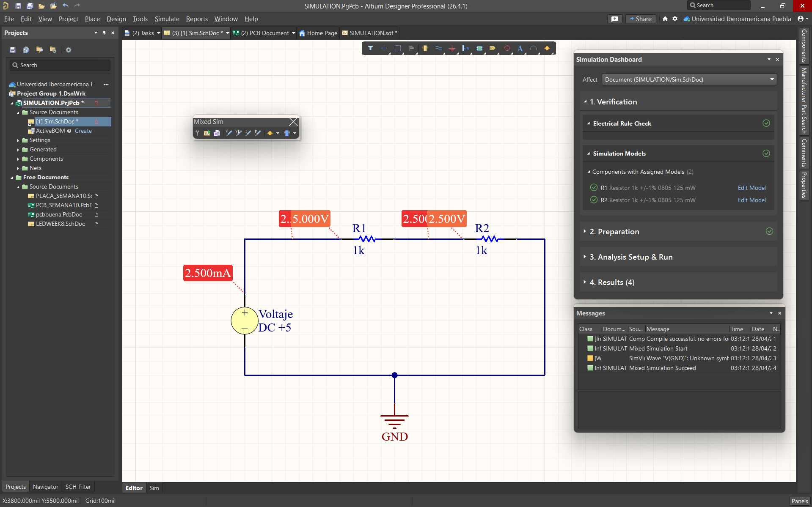812x507 pixels.
Task: Open the Simulate menu
Action: pos(167,19)
